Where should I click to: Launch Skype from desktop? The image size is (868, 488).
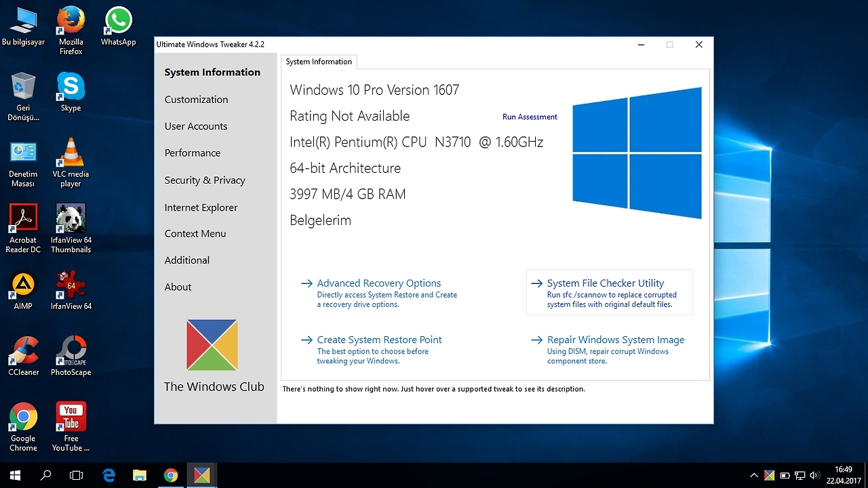pyautogui.click(x=71, y=92)
